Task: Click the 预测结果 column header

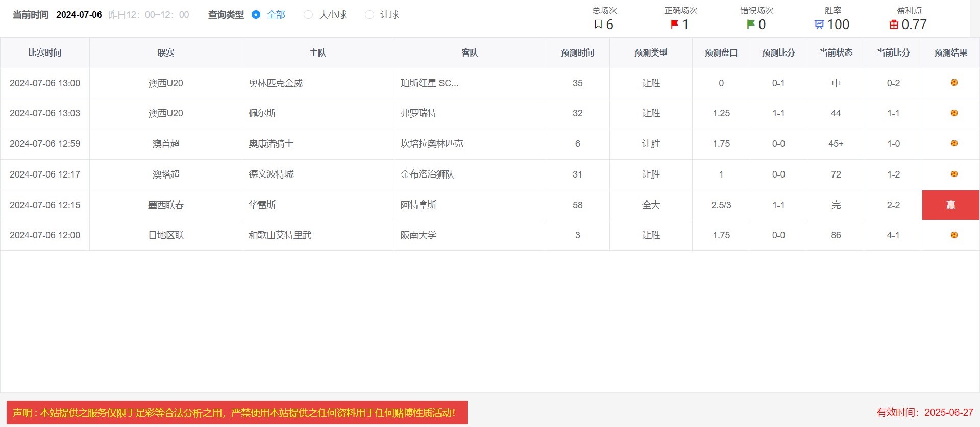Action: 951,53
